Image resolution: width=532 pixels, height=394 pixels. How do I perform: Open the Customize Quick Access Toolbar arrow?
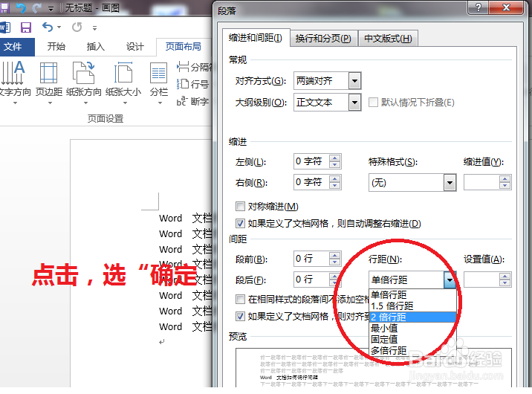click(94, 28)
